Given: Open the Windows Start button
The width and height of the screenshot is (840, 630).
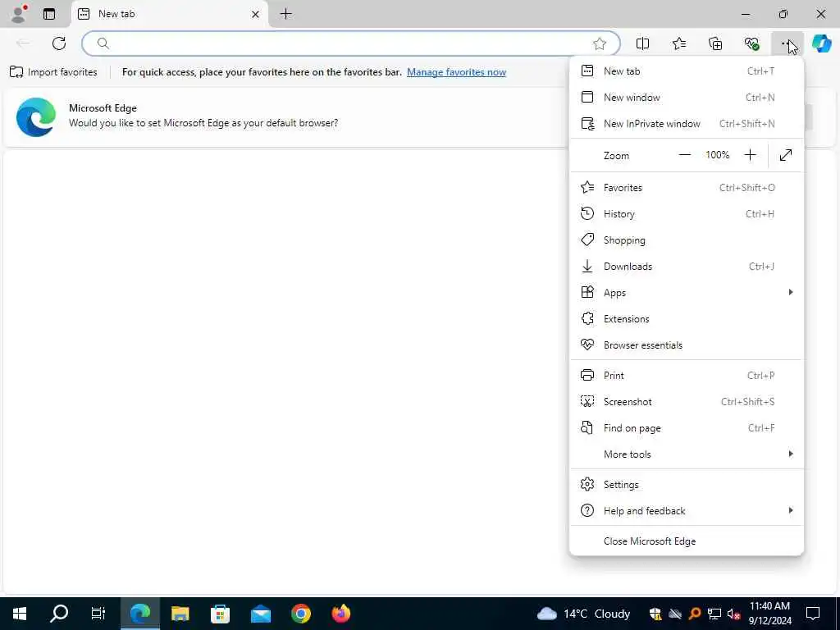Looking at the screenshot, I should 20,614.
